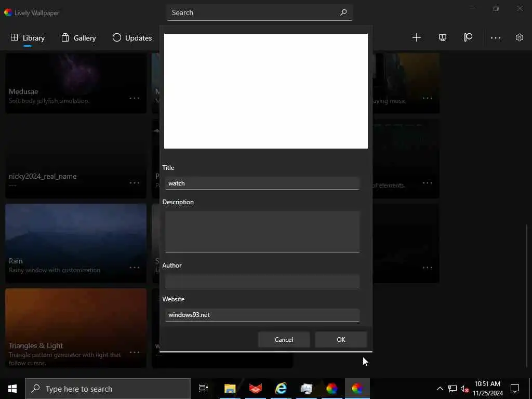
Task: Click the Website field with windows93.net
Action: [x=262, y=315]
